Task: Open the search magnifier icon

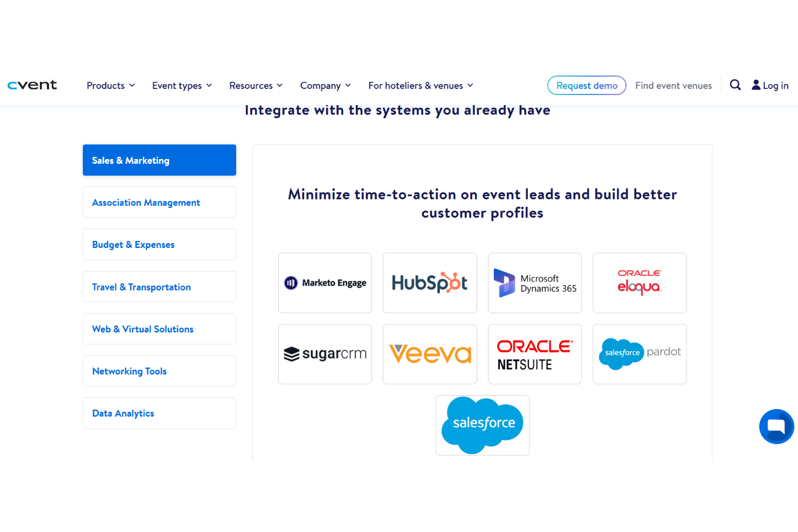Action: click(735, 85)
